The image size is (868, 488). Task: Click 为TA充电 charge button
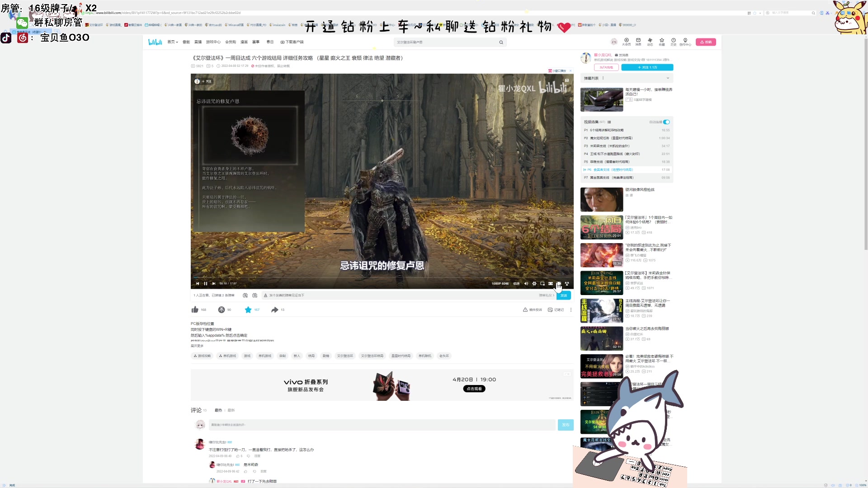[606, 67]
